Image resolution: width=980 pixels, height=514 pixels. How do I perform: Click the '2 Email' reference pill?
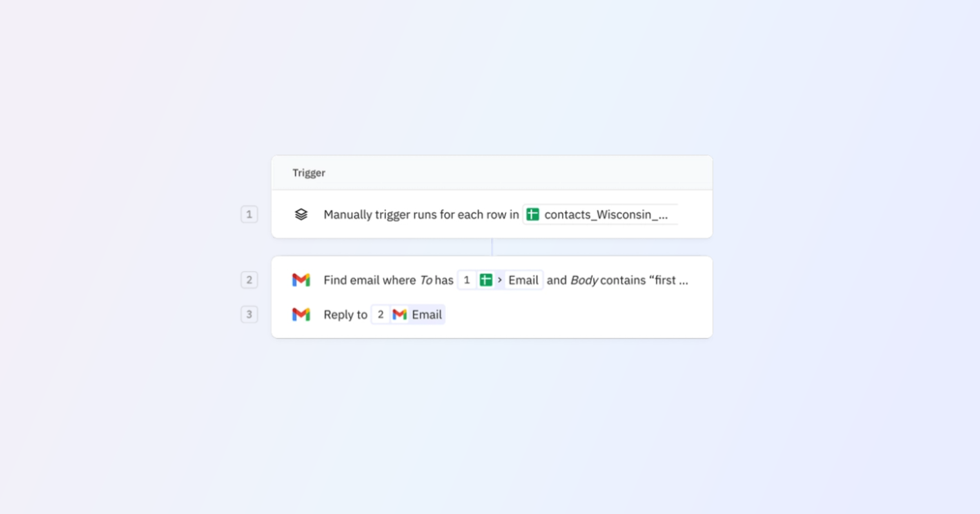(408, 314)
